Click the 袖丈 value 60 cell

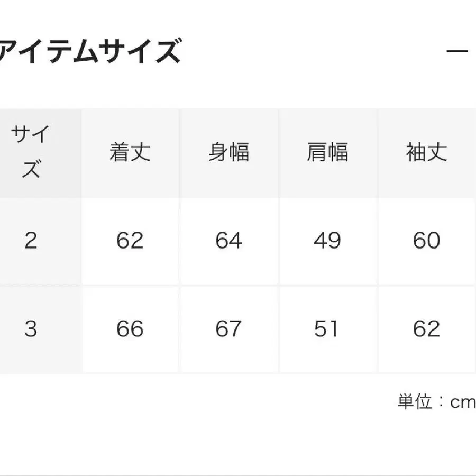(426, 241)
